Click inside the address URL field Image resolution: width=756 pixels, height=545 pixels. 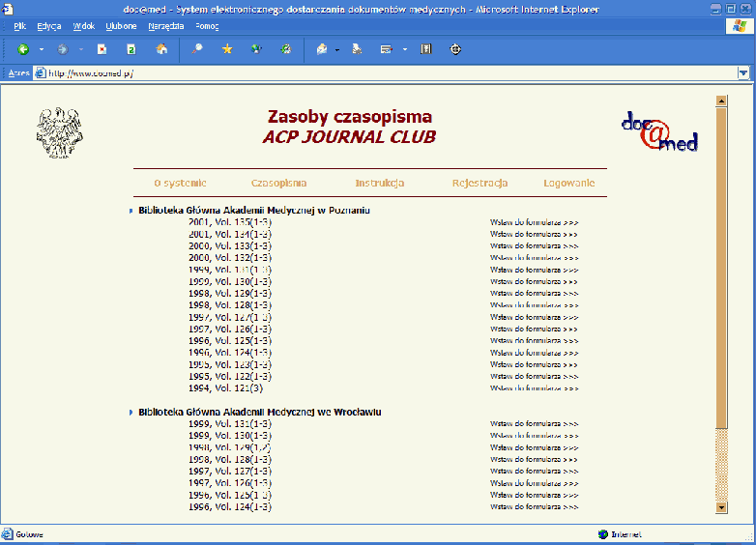tap(387, 72)
